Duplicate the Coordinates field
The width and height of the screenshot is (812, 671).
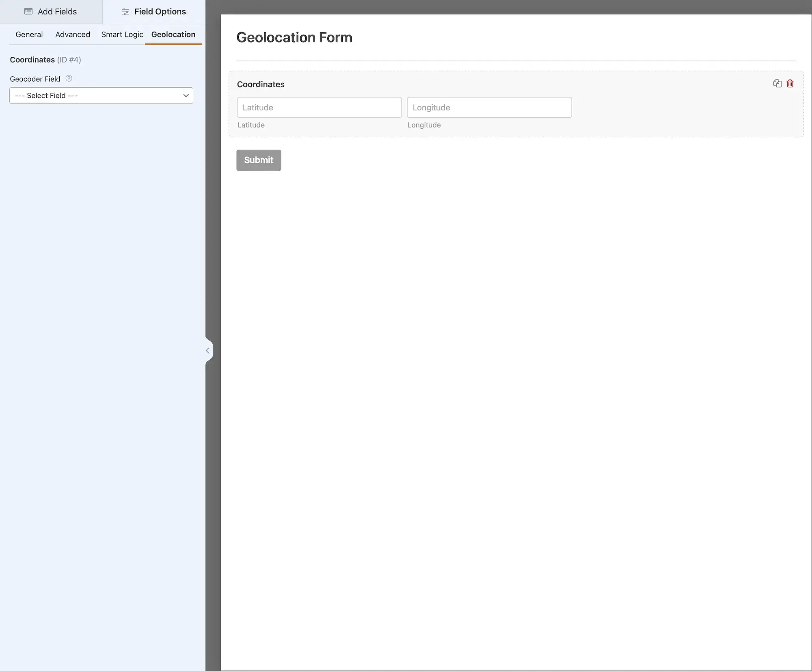777,84
